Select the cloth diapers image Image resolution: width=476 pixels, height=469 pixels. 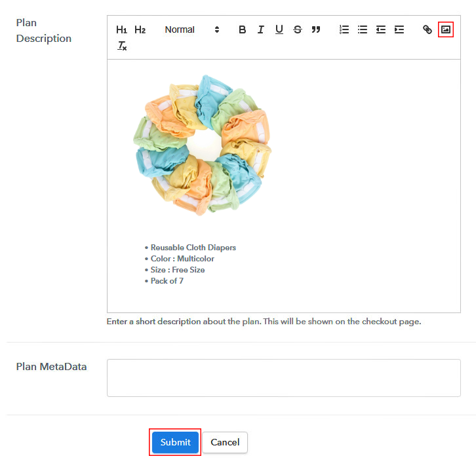tap(202, 145)
